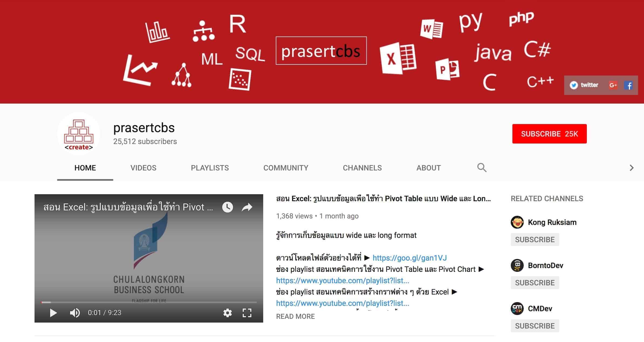Expand tabs with right chevron arrow
The height and width of the screenshot is (342, 644).
631,168
